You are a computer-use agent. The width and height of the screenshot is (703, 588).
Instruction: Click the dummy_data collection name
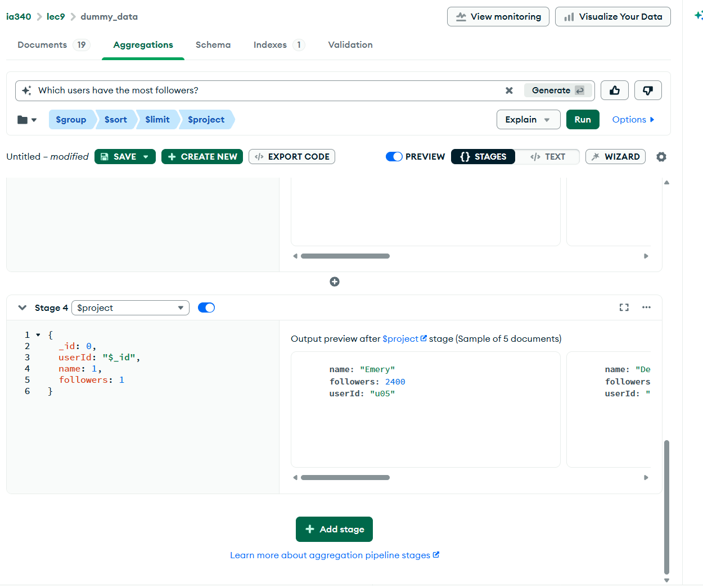pos(109,17)
